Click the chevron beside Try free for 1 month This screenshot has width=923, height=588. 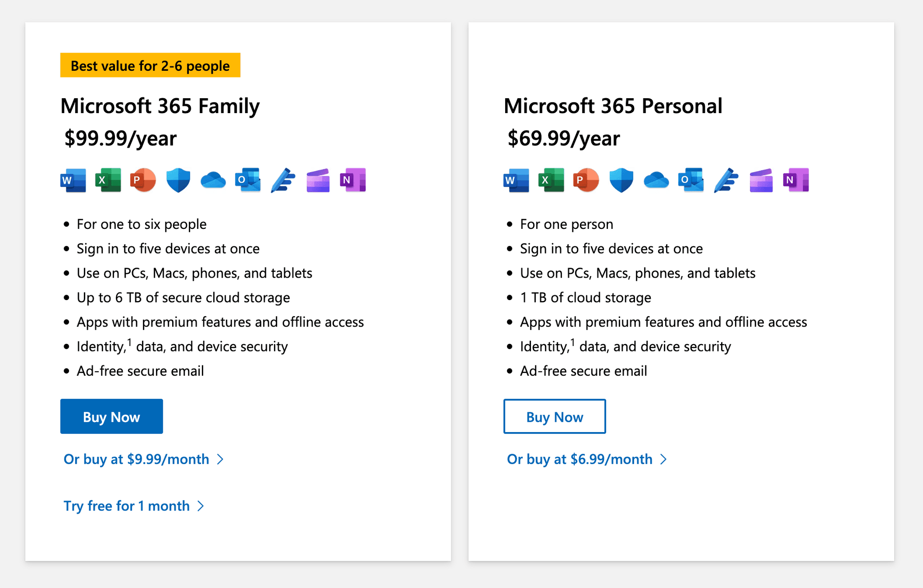201,506
